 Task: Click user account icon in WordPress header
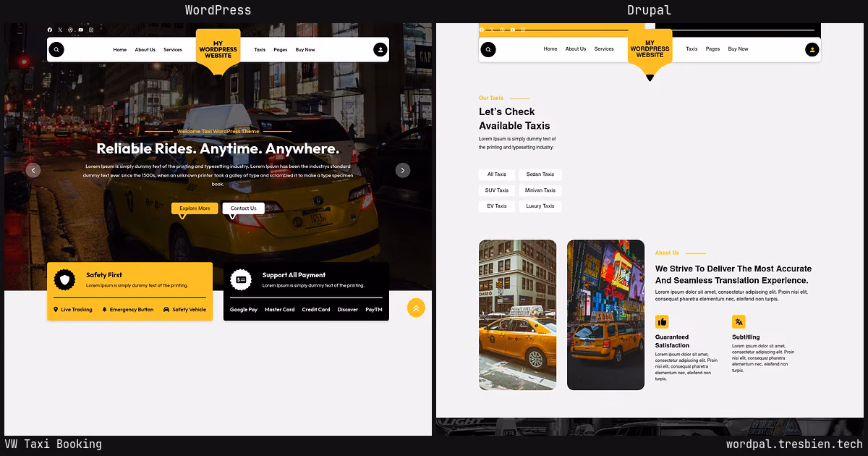tap(380, 49)
